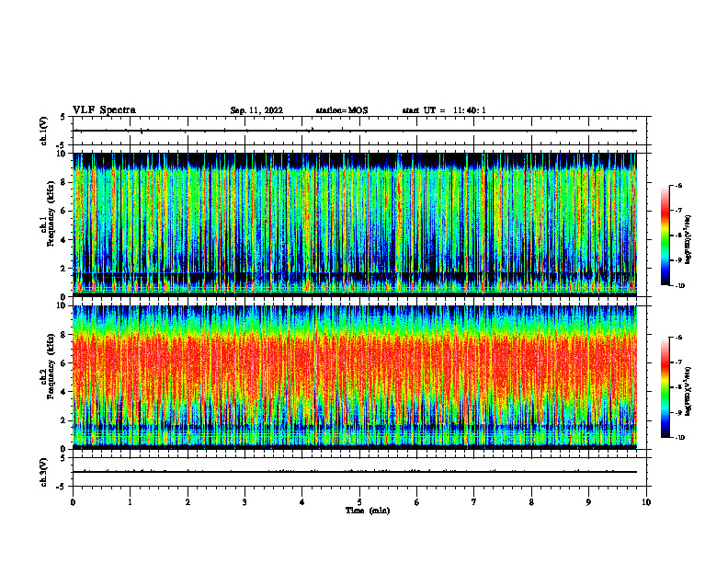This screenshot has width=728, height=563.
Task: Click the "3" tick on the Time axis
Action: pos(245,502)
